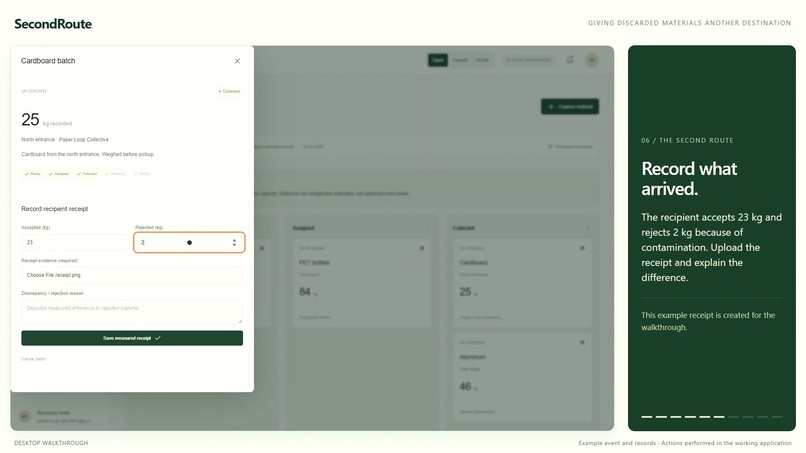Open the PET bottles 84 kg card
This screenshot has height=453, width=806.
point(362,283)
